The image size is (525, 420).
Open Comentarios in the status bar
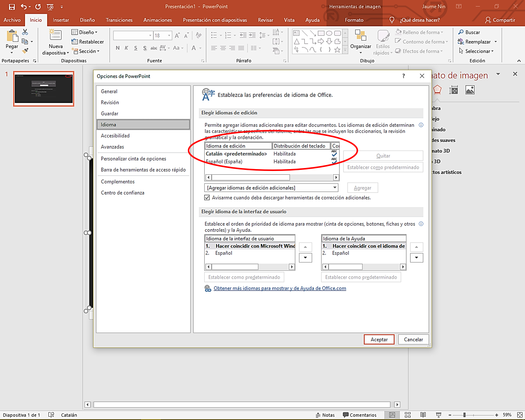point(360,415)
